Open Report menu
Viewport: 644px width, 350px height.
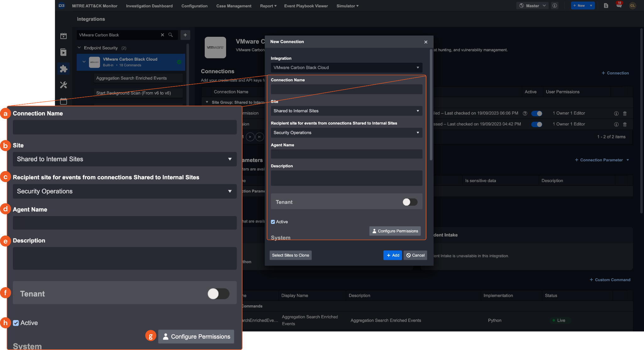tap(268, 6)
